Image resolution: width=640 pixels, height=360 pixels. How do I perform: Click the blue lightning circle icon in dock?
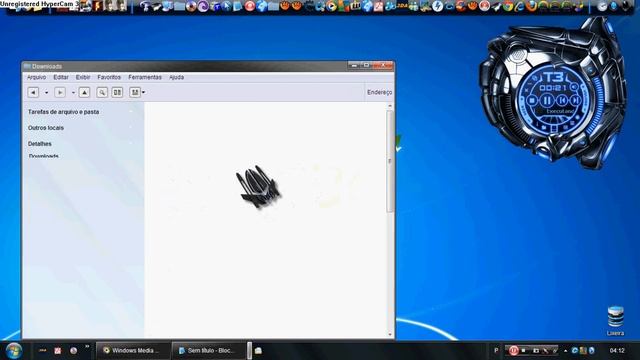coord(437,6)
